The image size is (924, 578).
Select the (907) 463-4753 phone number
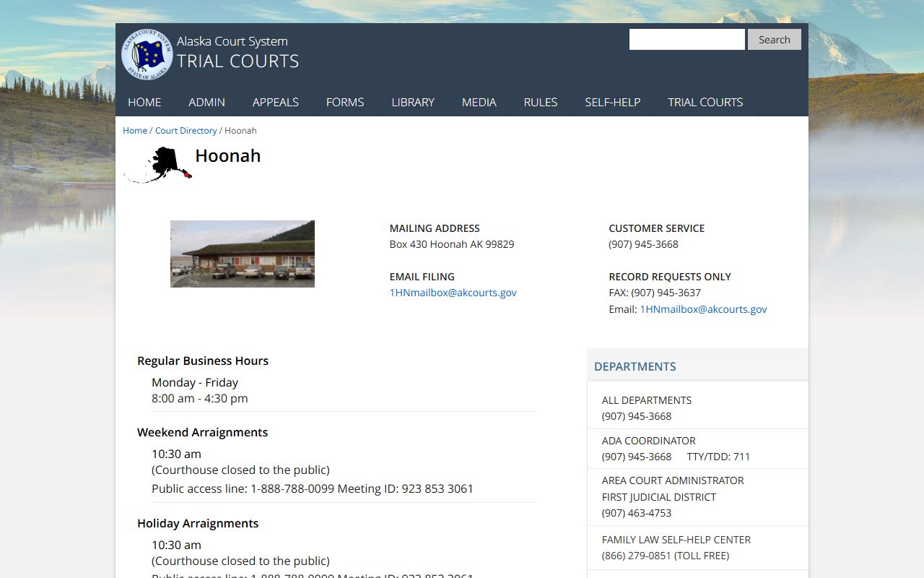pyautogui.click(x=637, y=513)
